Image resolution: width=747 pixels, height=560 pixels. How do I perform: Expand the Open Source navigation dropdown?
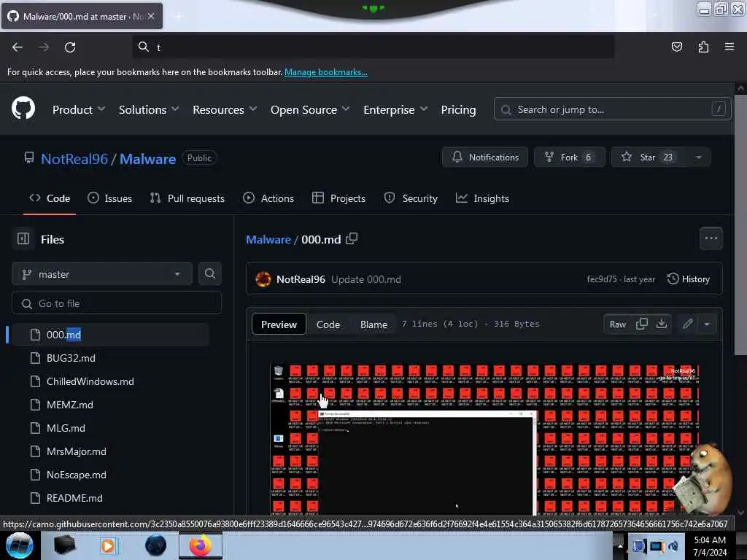[309, 109]
